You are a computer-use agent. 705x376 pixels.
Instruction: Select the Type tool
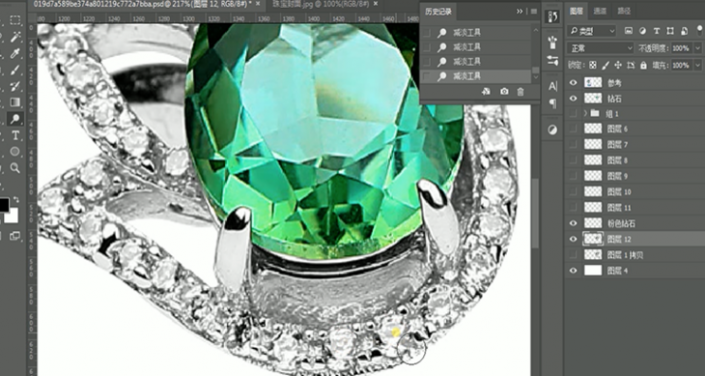click(x=15, y=135)
